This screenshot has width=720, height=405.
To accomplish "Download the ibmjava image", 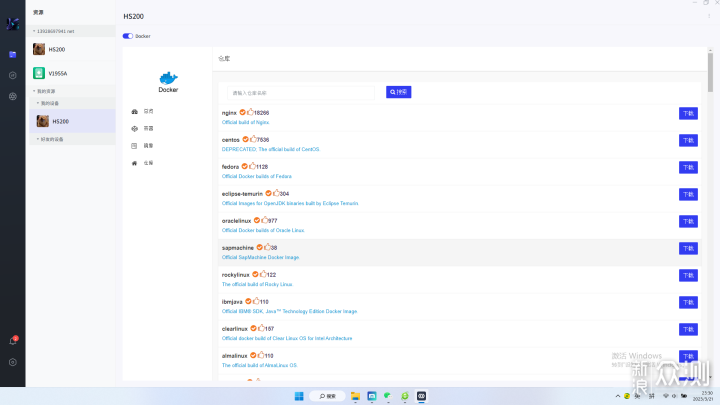I will click(688, 303).
